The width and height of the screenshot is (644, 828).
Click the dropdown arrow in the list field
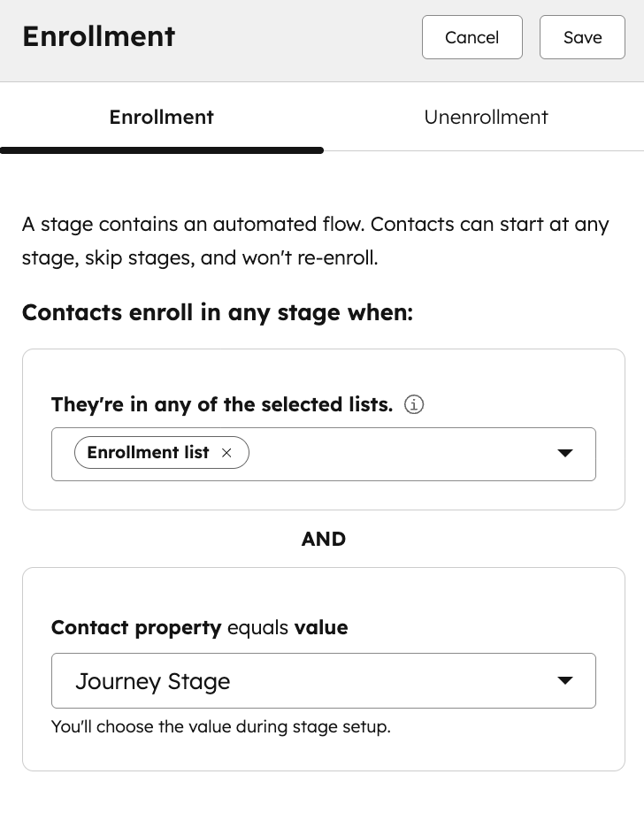(x=564, y=452)
